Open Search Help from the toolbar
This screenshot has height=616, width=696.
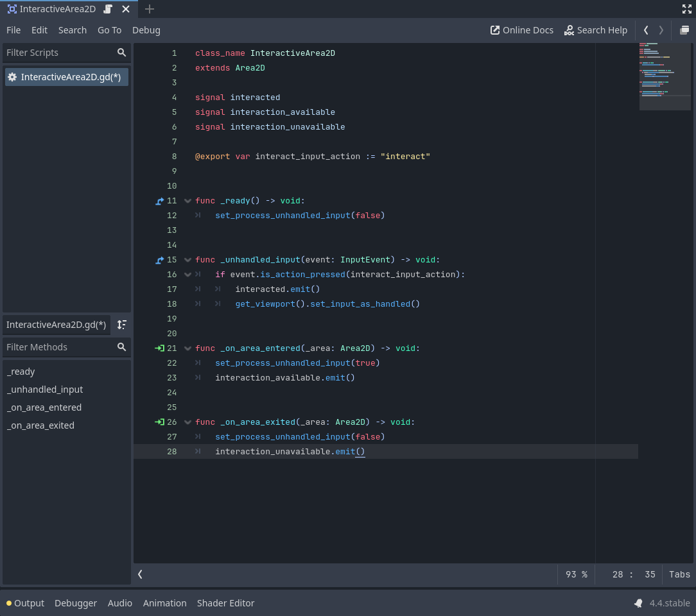click(596, 30)
